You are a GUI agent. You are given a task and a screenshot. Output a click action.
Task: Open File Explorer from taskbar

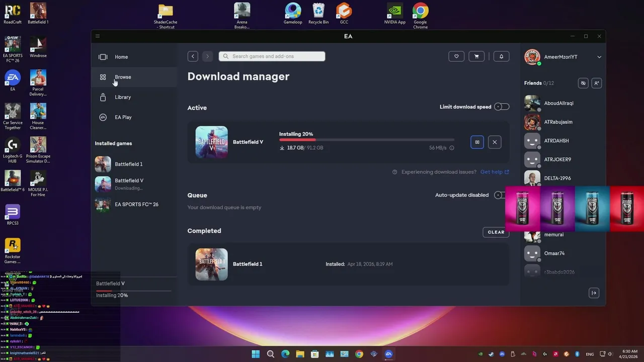(x=300, y=354)
